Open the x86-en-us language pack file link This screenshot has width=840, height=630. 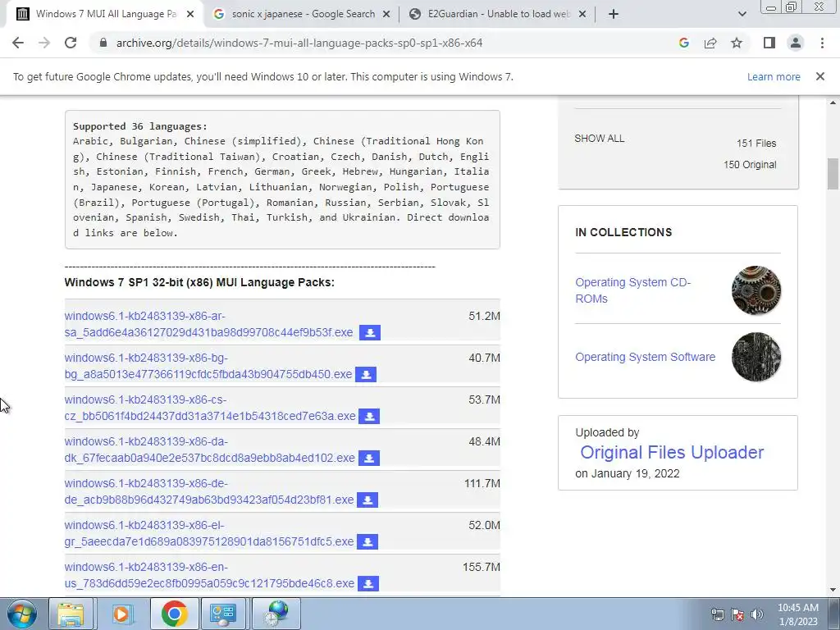(x=209, y=575)
